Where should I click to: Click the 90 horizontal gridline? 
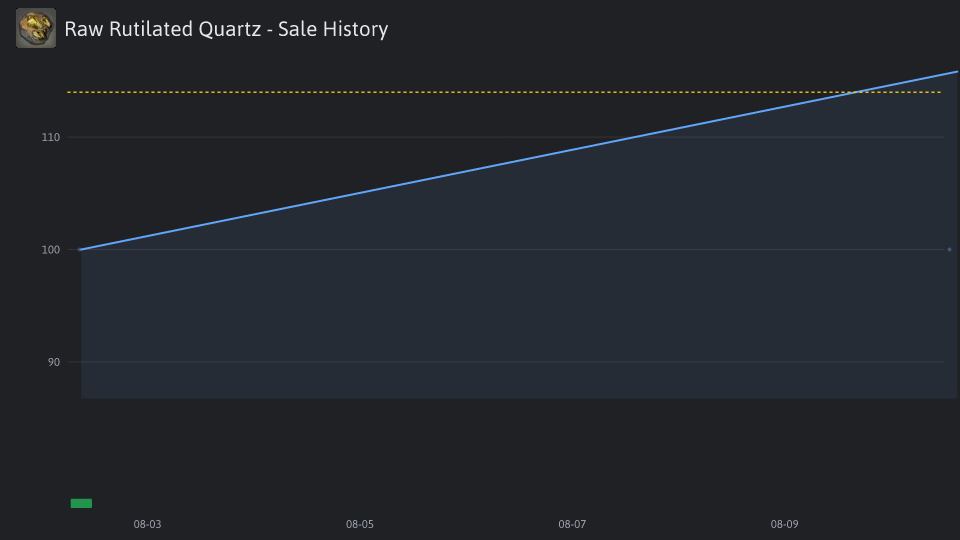pyautogui.click(x=506, y=362)
